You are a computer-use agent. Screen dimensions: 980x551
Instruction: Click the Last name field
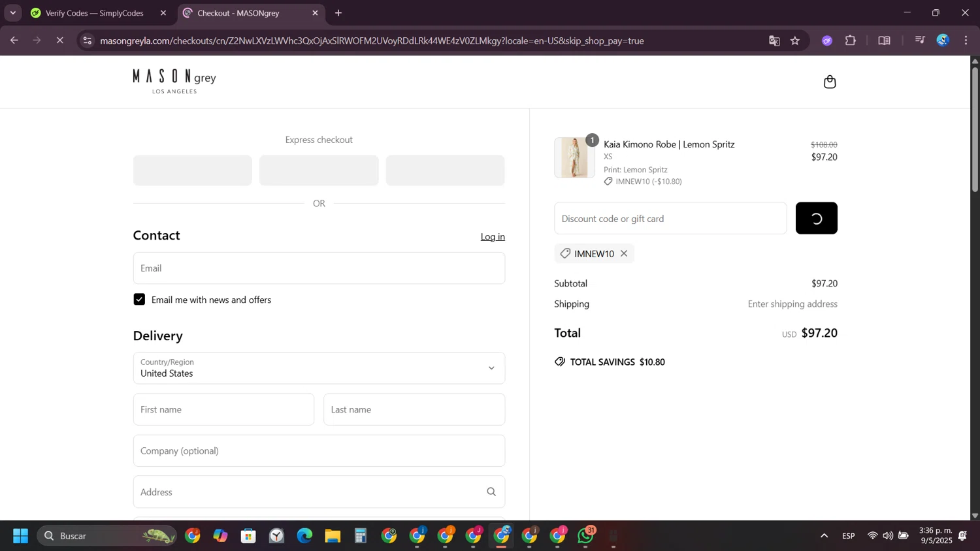414,409
